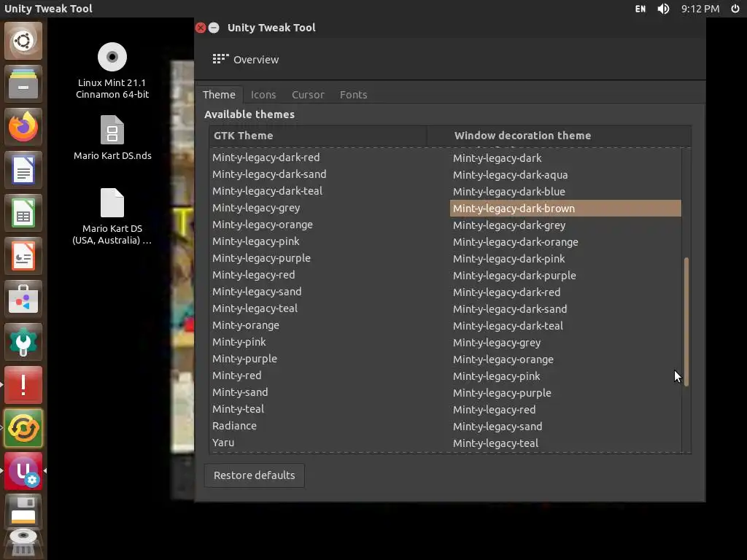Select Mint-y-legacy-pink window decoration

565,376
